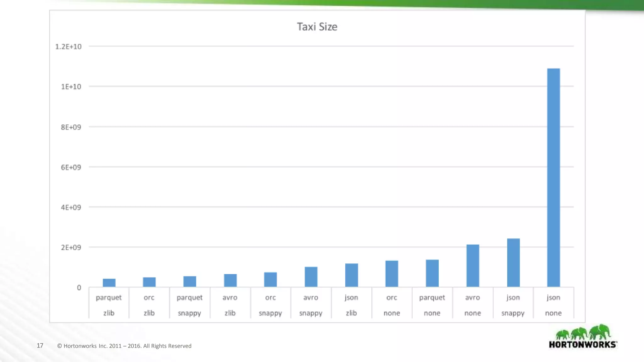Viewport: 644px width, 362px height.
Task: Select the parquet none bar
Action: click(x=432, y=273)
